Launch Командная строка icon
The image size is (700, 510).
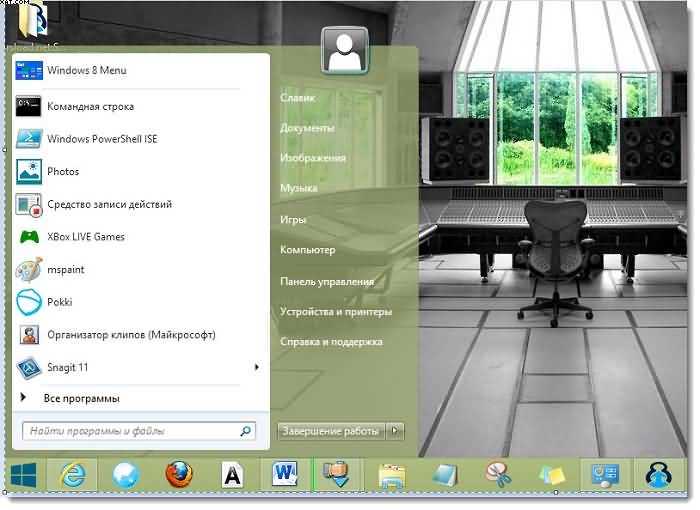tap(29, 106)
